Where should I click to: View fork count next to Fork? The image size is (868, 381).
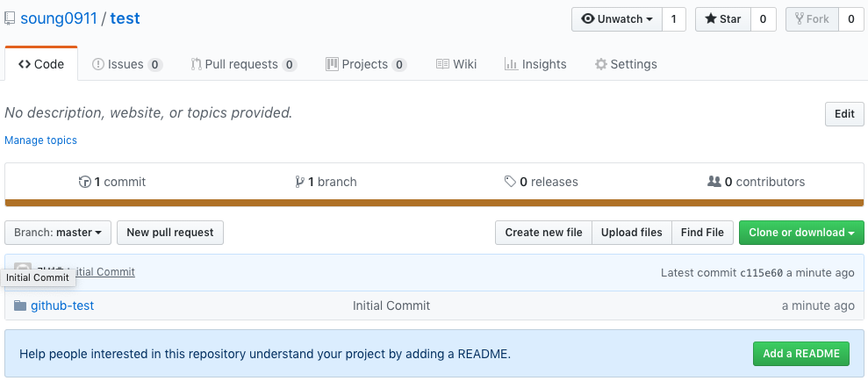point(850,18)
